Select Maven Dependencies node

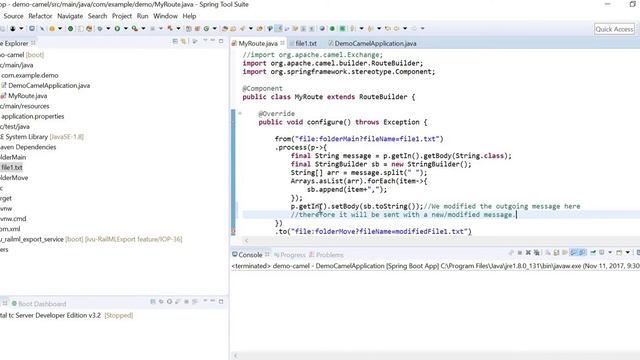pos(28,147)
